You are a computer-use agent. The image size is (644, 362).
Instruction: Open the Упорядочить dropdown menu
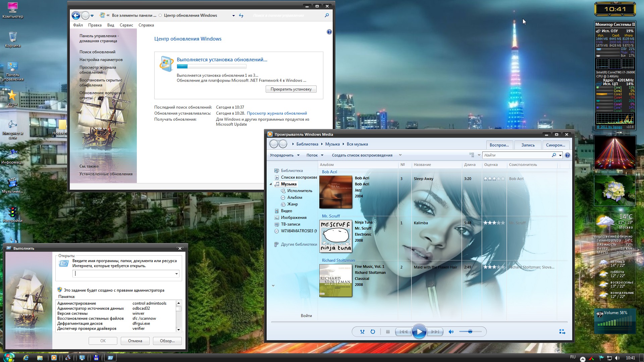[284, 155]
